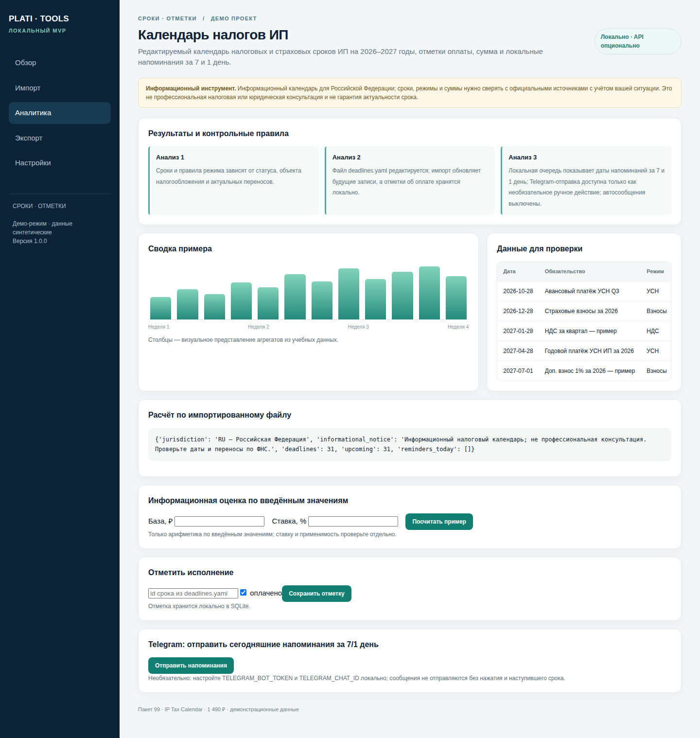Click the Версия 1.0.0 text

click(30, 241)
